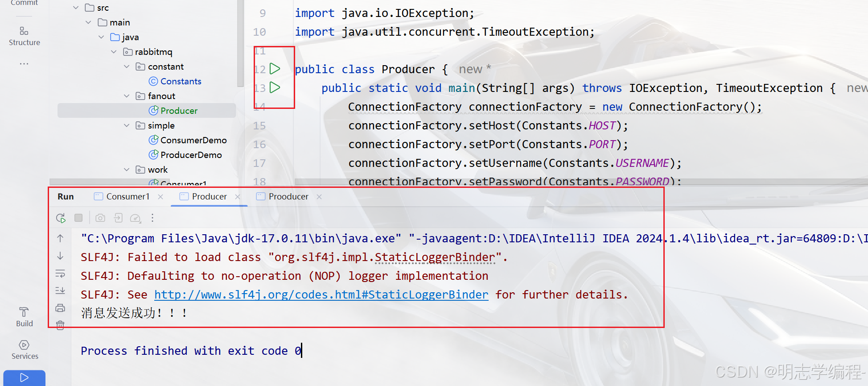Open the Run toolbar three-dots menu
Viewport: 868px width, 386px height.
[152, 218]
